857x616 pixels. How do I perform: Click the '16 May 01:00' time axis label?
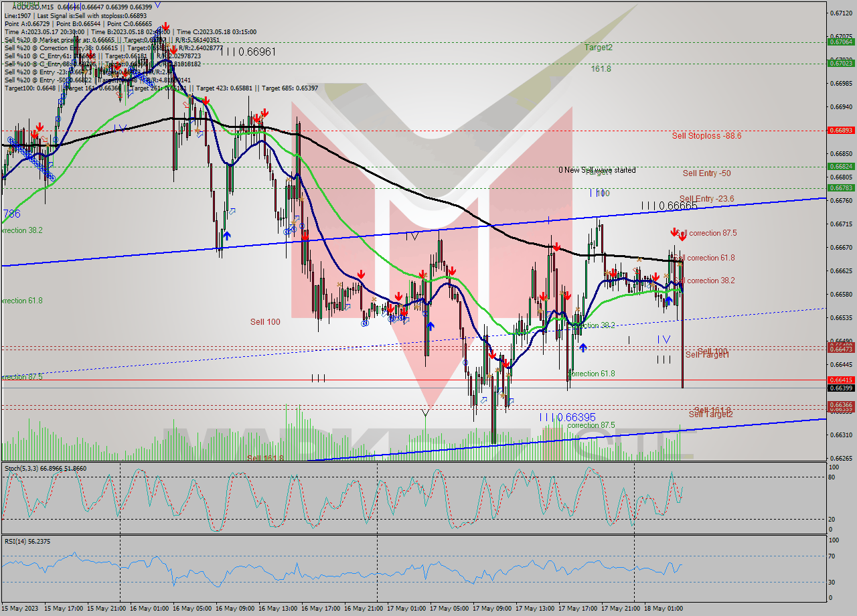(x=150, y=609)
